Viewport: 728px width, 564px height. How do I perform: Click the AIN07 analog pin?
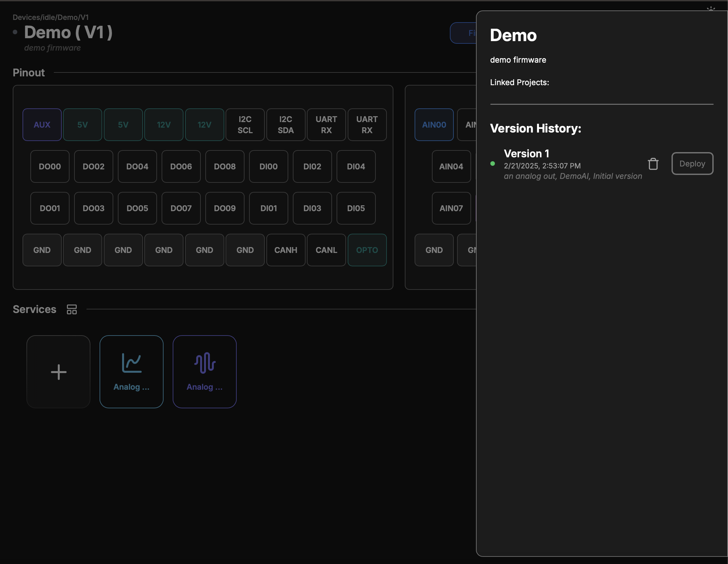pos(451,208)
